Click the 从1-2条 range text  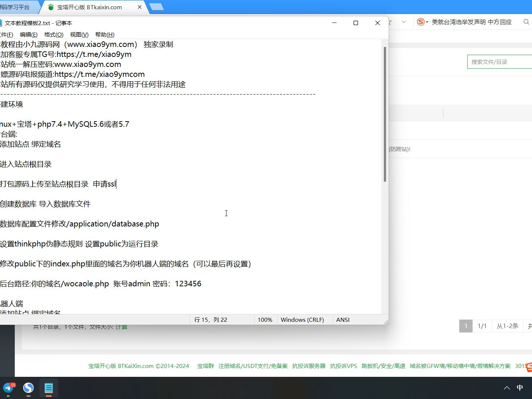[508, 326]
